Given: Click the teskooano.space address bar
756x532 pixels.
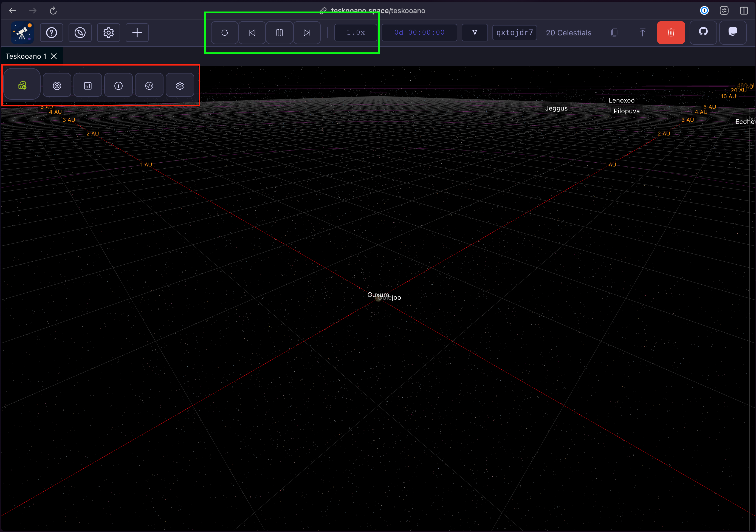Looking at the screenshot, I should (x=378, y=10).
